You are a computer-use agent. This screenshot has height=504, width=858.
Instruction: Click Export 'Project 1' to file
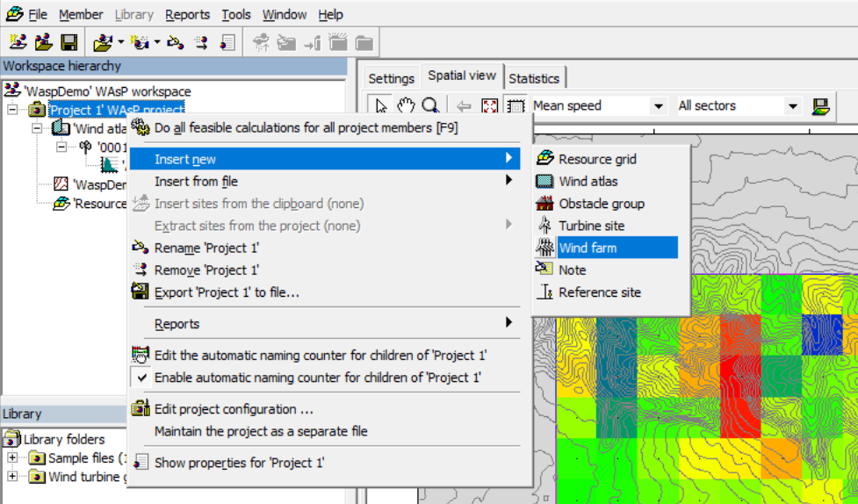click(x=227, y=292)
